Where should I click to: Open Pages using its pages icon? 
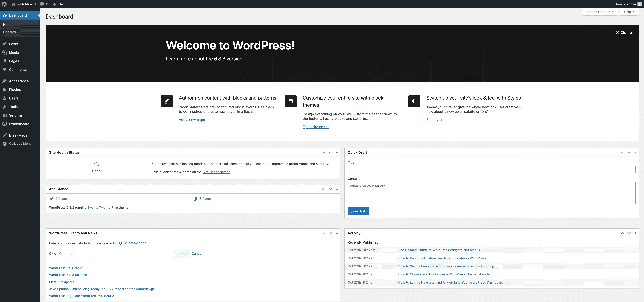point(5,61)
